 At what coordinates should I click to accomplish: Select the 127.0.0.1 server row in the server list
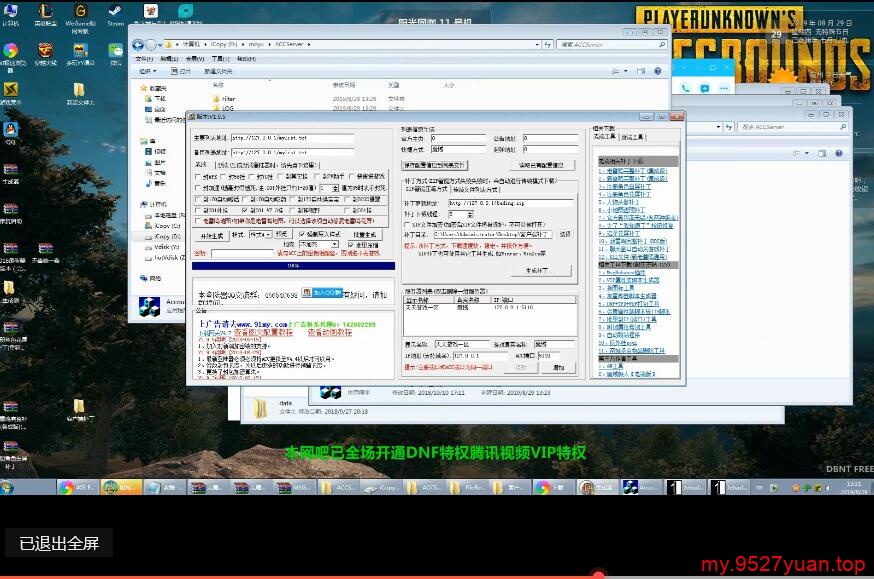[489, 308]
